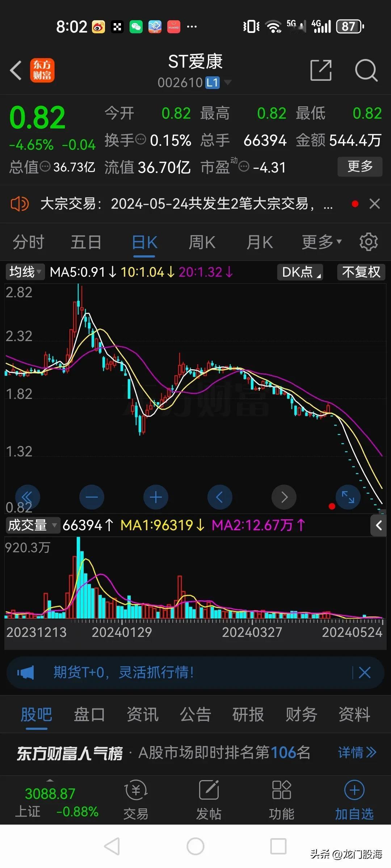This screenshot has height=868, width=391.
Task: Expand the stock code 002610 dropdown arrow
Action: 228,82
